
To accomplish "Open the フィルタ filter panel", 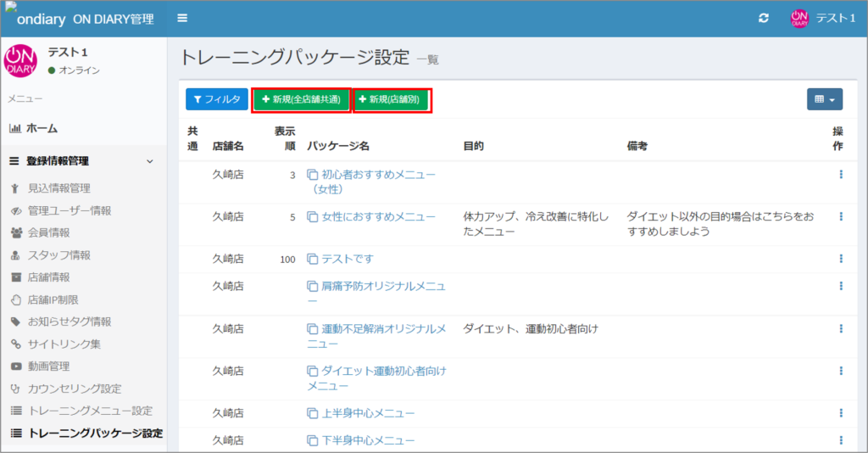I will tap(217, 99).
